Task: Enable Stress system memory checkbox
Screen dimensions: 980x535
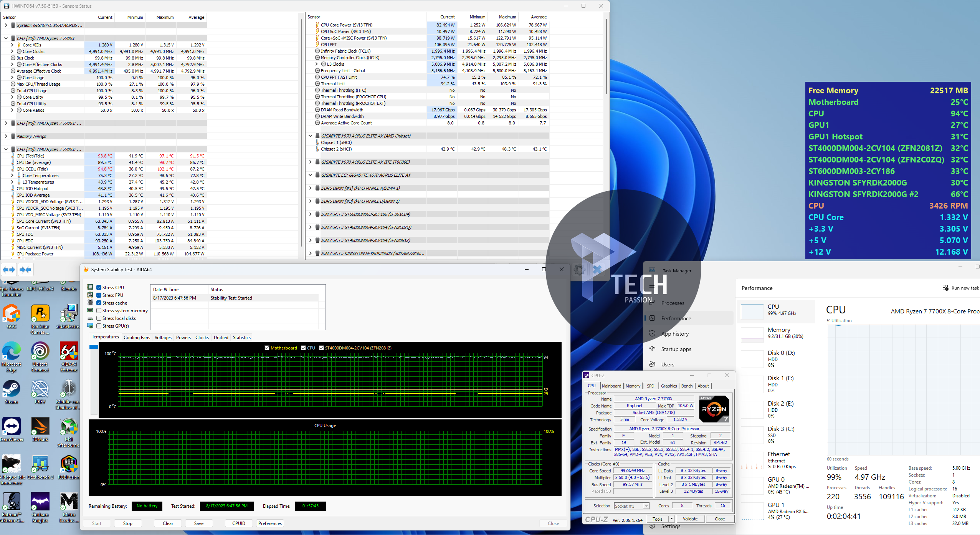Action: point(99,311)
